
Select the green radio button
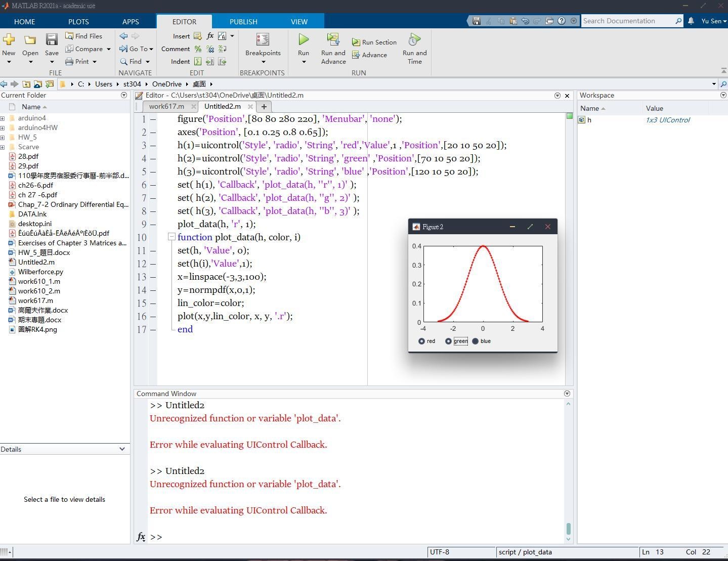click(448, 341)
